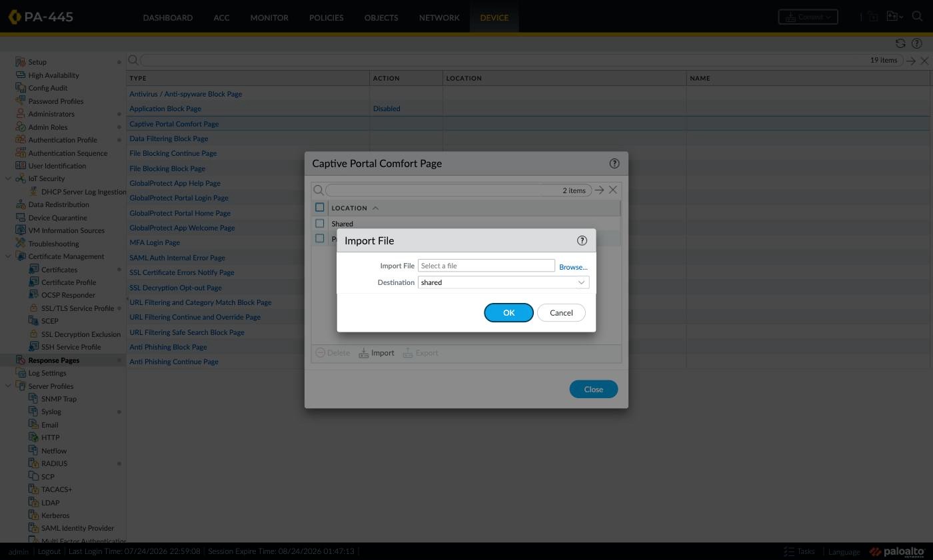The width and height of the screenshot is (933, 560).
Task: Collapse the Server Profiles tree node
Action: click(x=8, y=386)
